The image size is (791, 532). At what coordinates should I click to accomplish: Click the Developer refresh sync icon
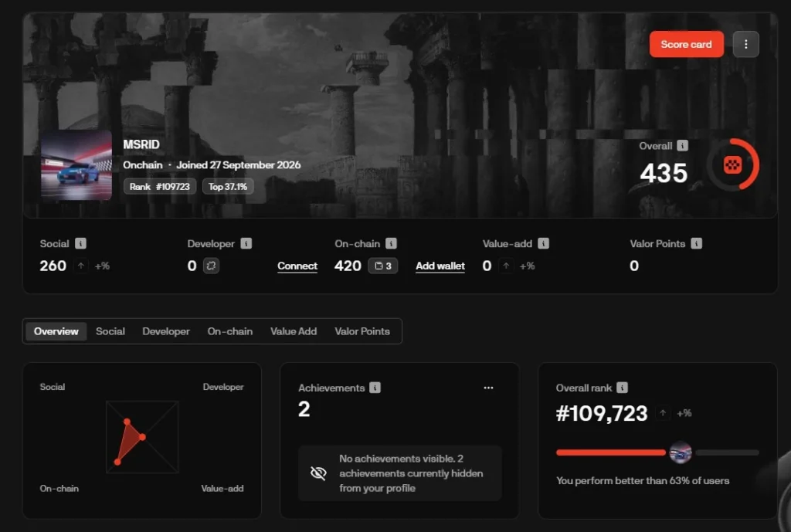211,266
